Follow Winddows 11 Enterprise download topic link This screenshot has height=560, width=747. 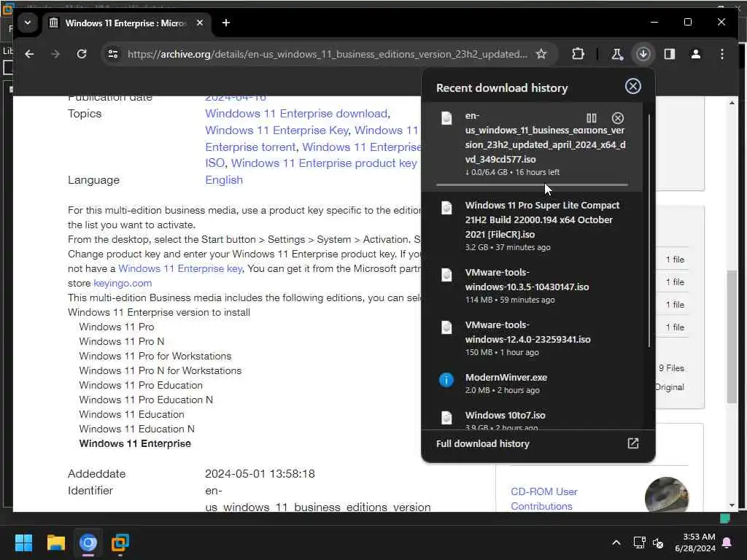pyautogui.click(x=296, y=114)
